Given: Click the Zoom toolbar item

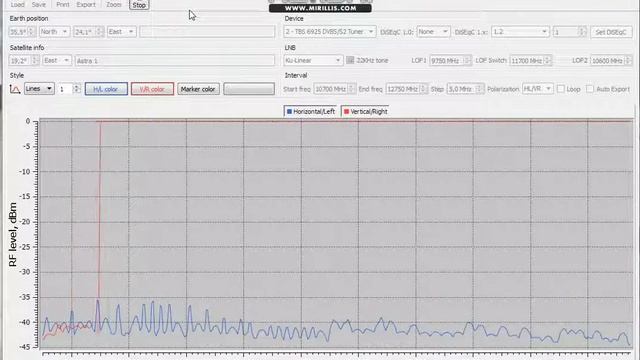Looking at the screenshot, I should pyautogui.click(x=113, y=4).
